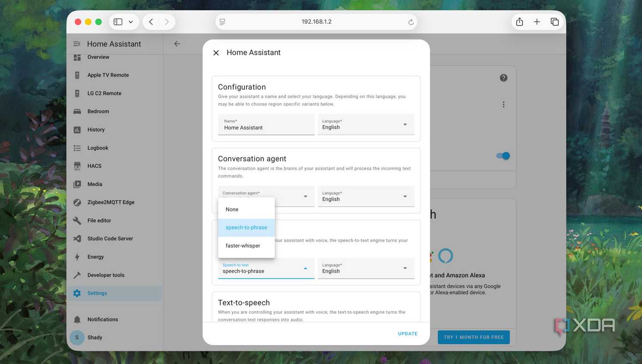This screenshot has height=364, width=642.
Task: Click the Notifications bell icon
Action: pos(77,320)
